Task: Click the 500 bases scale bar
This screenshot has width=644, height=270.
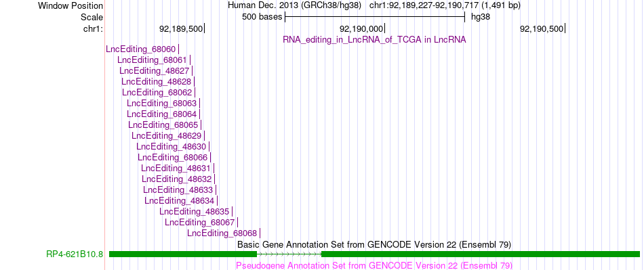Action: click(x=375, y=17)
